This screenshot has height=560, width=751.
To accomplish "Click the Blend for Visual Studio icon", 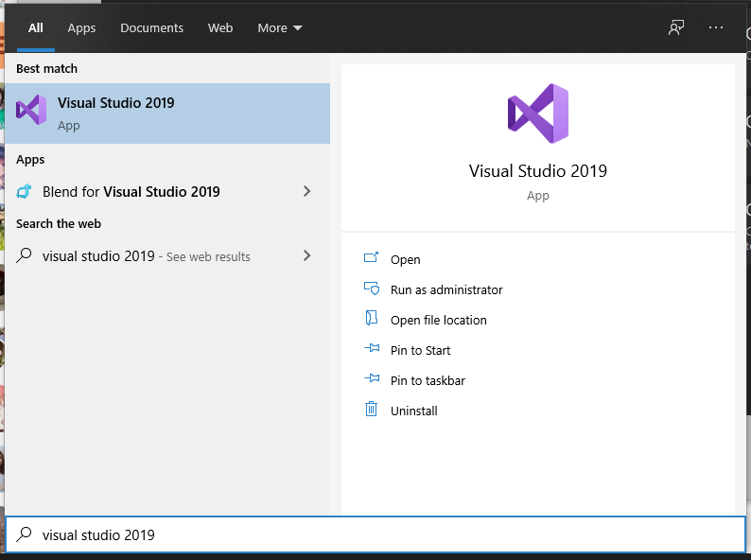I will (x=24, y=192).
